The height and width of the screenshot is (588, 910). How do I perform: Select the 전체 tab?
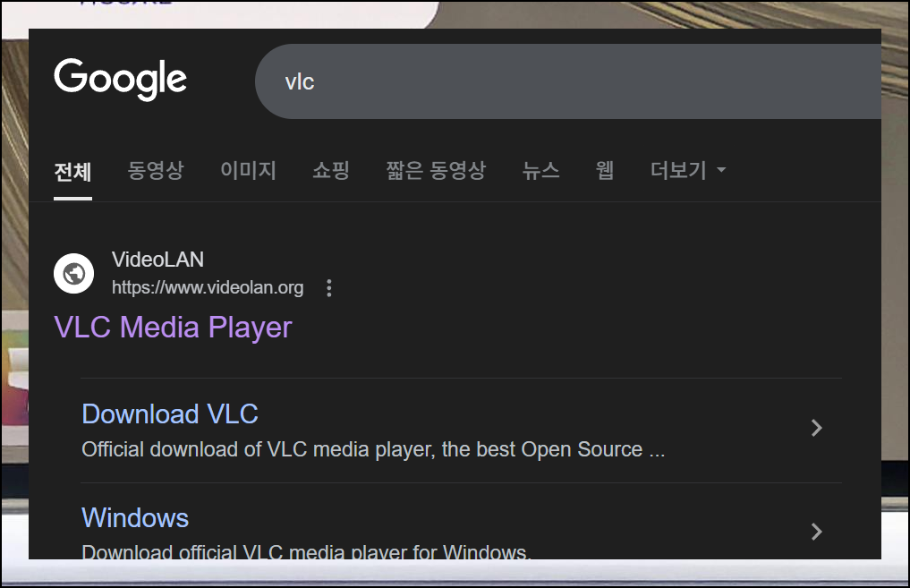coord(72,172)
